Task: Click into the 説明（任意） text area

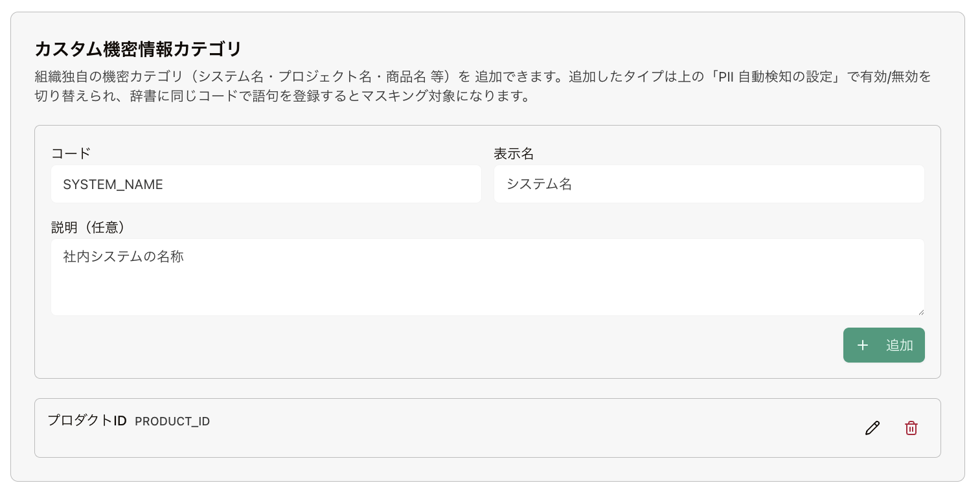Action: coord(487,277)
